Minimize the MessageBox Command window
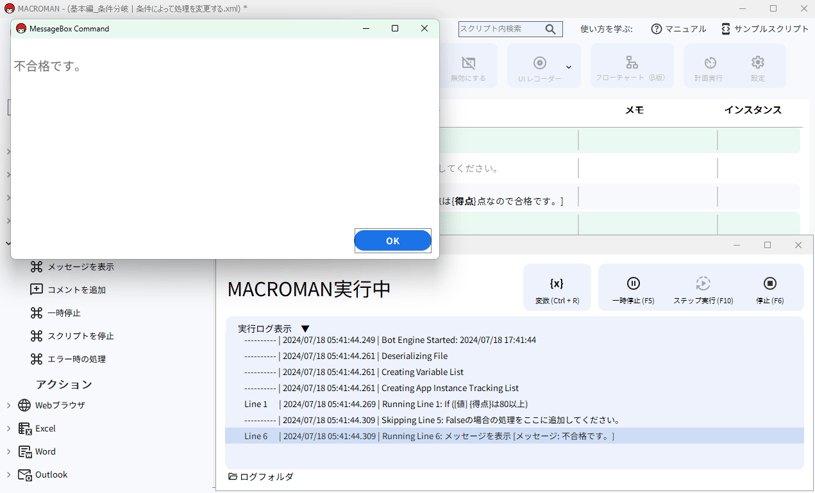This screenshot has height=493, width=815. [366, 29]
